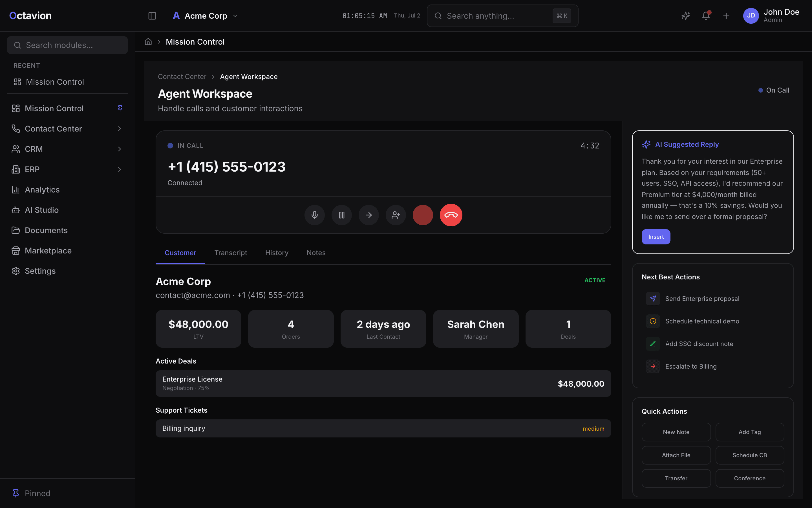Screen dimensions: 812x508
Task: Expand the CRM menu
Action: point(67,149)
